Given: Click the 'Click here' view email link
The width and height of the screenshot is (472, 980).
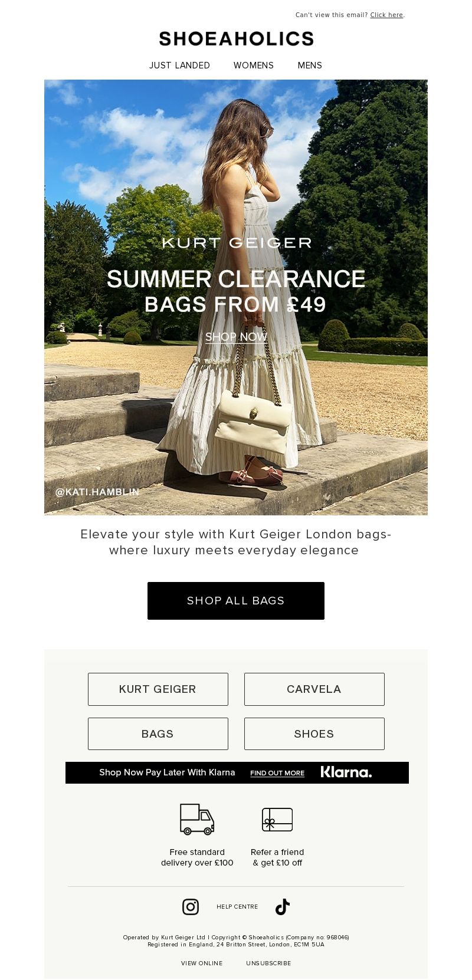Looking at the screenshot, I should (x=386, y=15).
